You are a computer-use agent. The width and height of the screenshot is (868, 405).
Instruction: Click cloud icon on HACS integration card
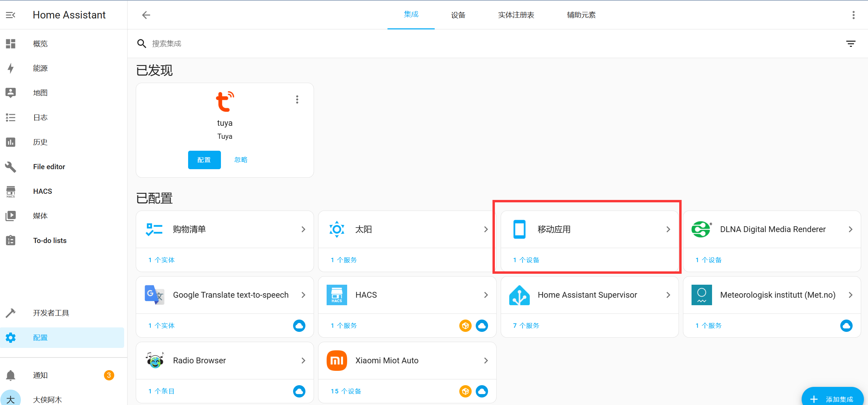pyautogui.click(x=482, y=326)
